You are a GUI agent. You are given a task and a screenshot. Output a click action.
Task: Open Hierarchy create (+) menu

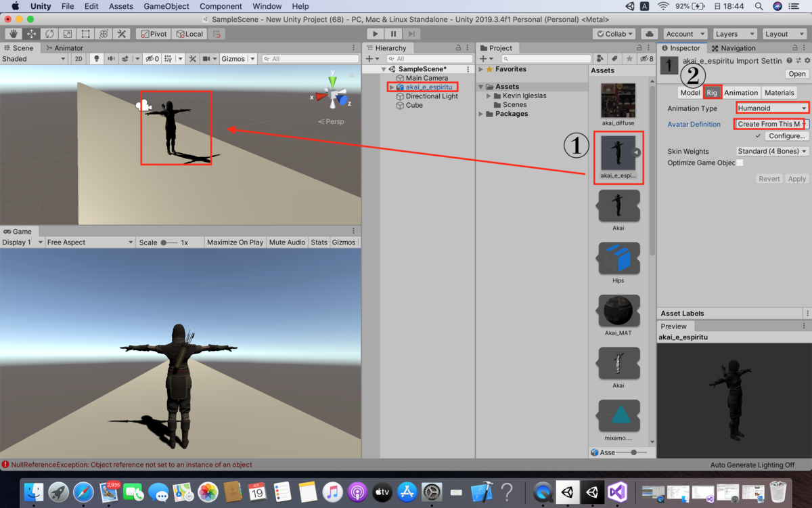[x=371, y=59]
